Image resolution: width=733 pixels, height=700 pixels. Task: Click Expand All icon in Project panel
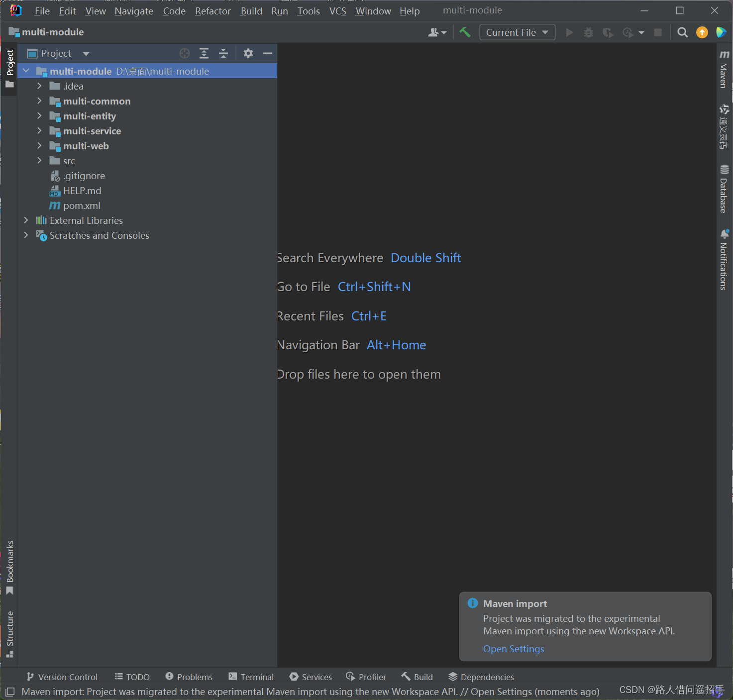click(204, 53)
